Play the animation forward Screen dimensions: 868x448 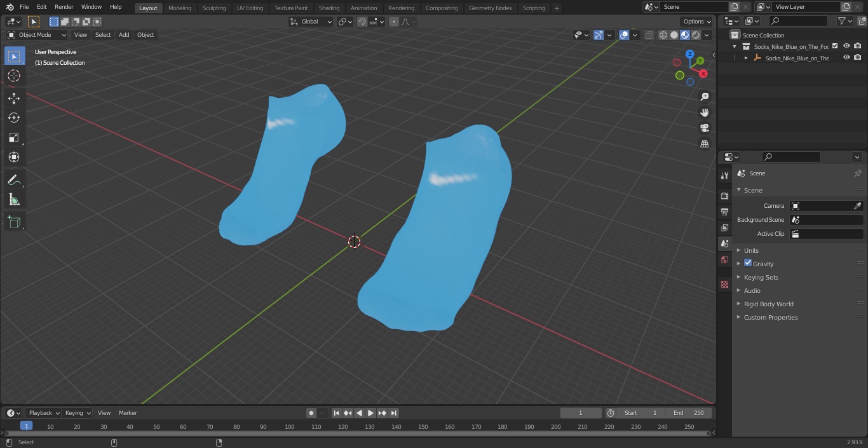click(370, 413)
